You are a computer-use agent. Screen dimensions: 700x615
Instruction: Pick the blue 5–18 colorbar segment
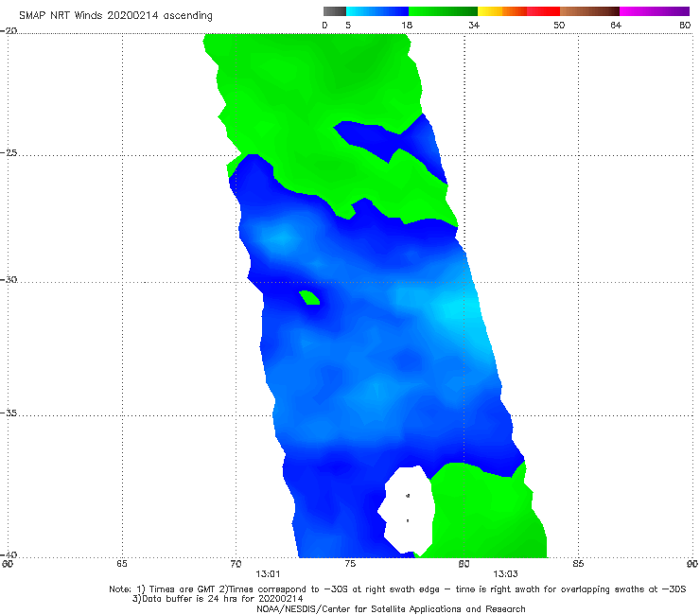[x=377, y=11]
